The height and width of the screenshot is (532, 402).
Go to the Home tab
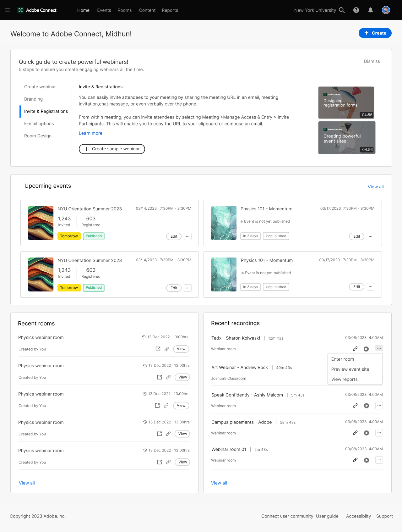[x=83, y=10]
